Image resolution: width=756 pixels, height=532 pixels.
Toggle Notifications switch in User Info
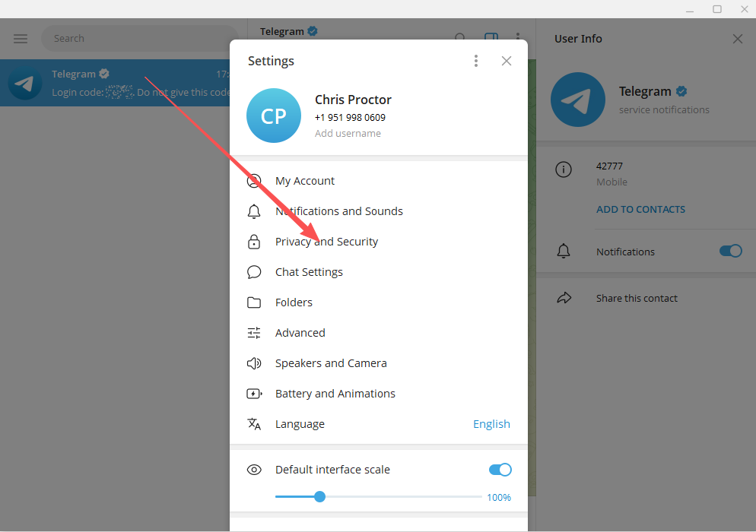tap(730, 251)
